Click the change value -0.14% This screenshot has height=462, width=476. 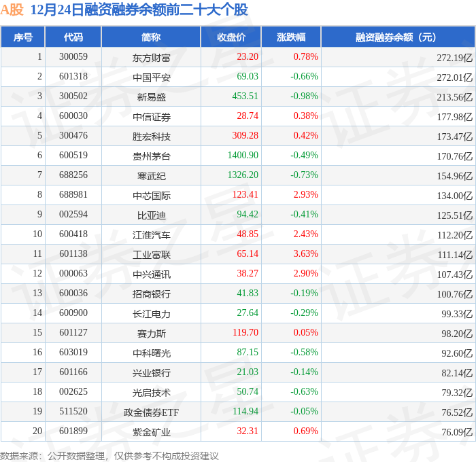tap(304, 372)
